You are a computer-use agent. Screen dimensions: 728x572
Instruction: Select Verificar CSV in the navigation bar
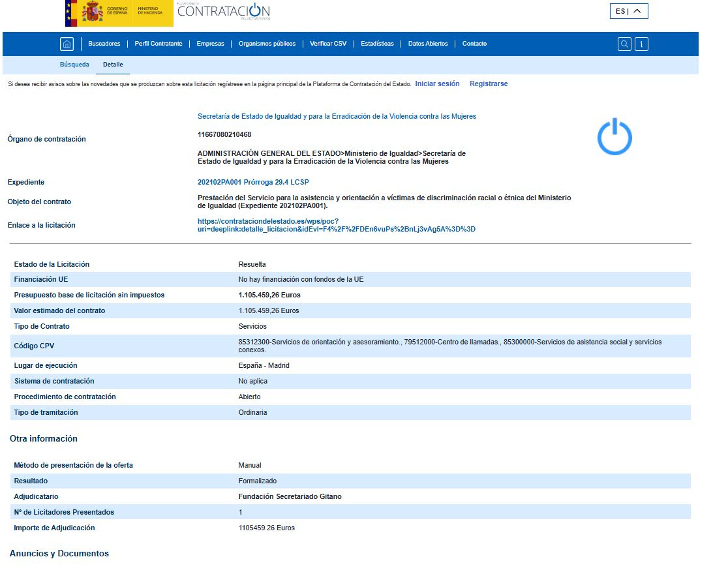click(x=328, y=44)
